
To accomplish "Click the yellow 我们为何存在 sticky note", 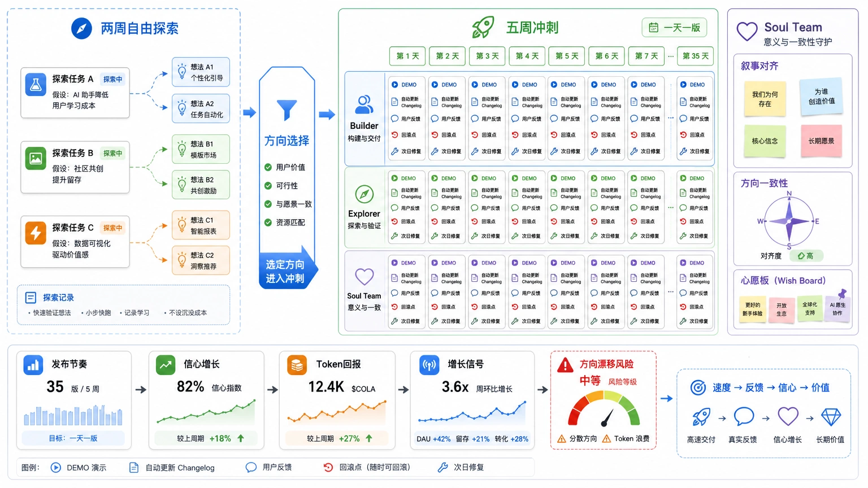I will (765, 99).
